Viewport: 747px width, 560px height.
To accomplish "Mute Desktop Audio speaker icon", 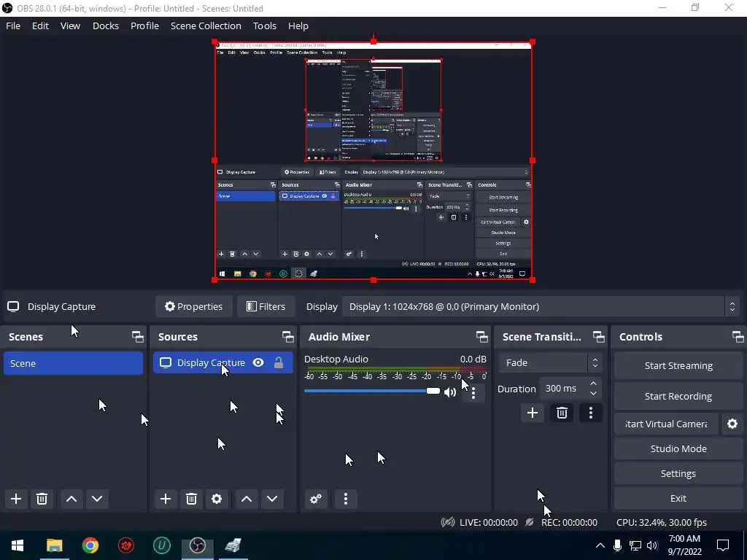I will pyautogui.click(x=449, y=392).
